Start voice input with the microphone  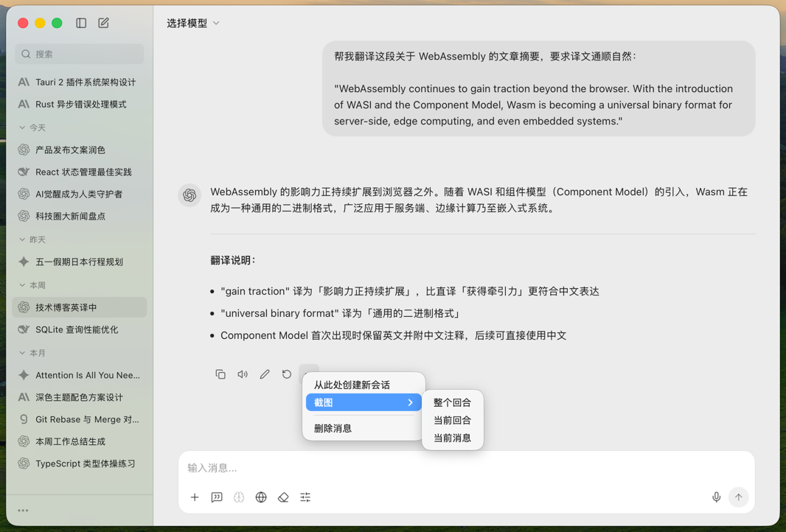716,497
